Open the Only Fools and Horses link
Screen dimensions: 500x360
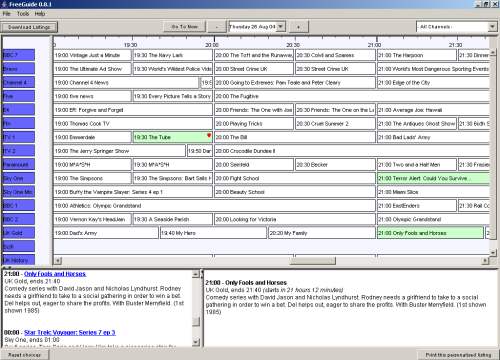click(x=55, y=274)
